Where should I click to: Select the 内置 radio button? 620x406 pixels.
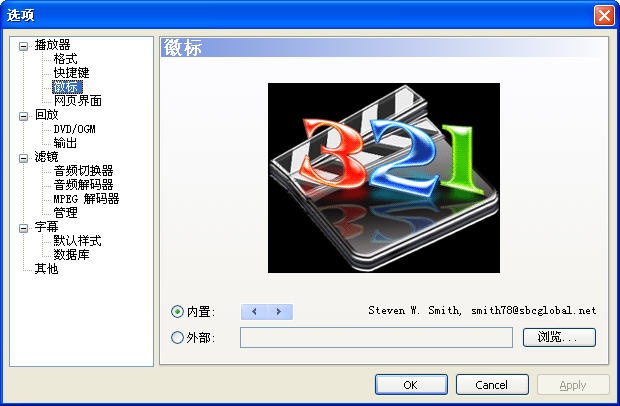178,312
